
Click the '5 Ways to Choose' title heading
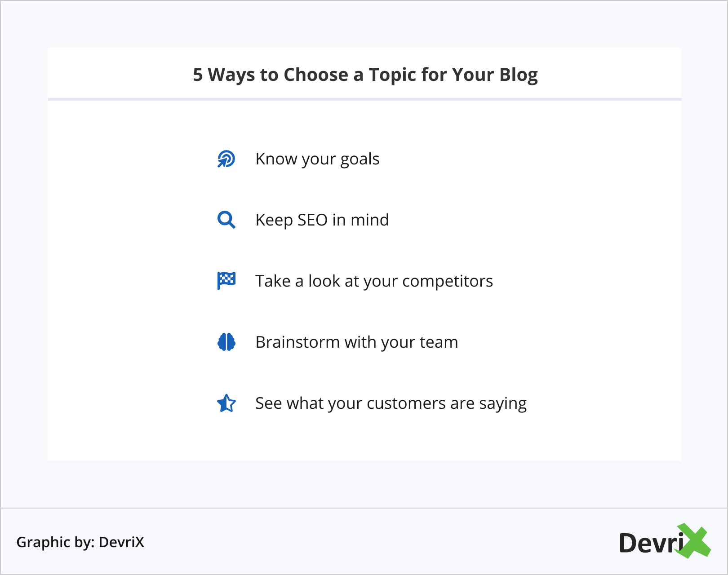[365, 75]
